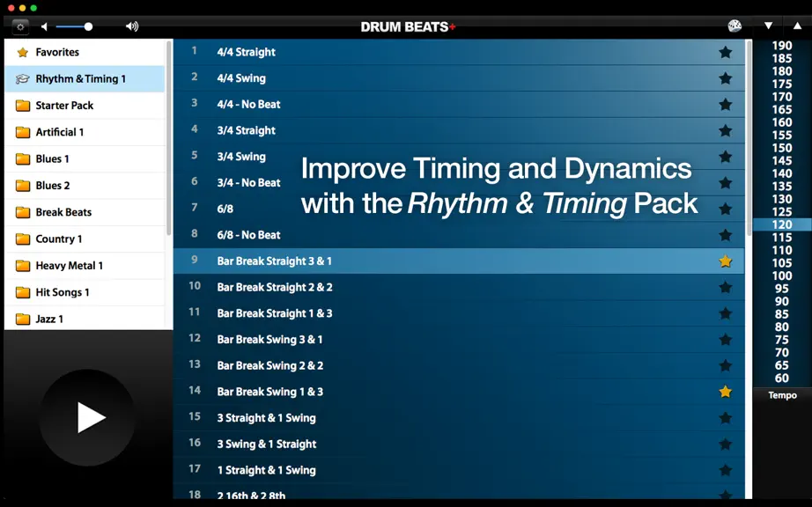Click the volume slider knob
The width and height of the screenshot is (812, 507).
point(89,26)
